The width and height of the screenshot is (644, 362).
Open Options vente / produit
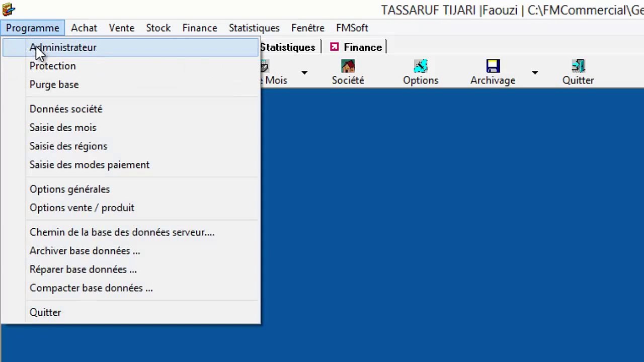[130, 208]
